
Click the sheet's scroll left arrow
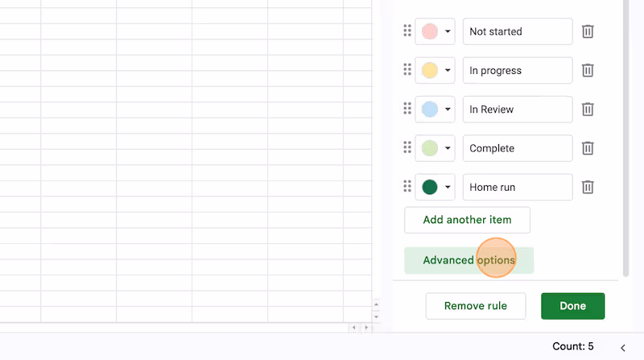[x=354, y=328]
